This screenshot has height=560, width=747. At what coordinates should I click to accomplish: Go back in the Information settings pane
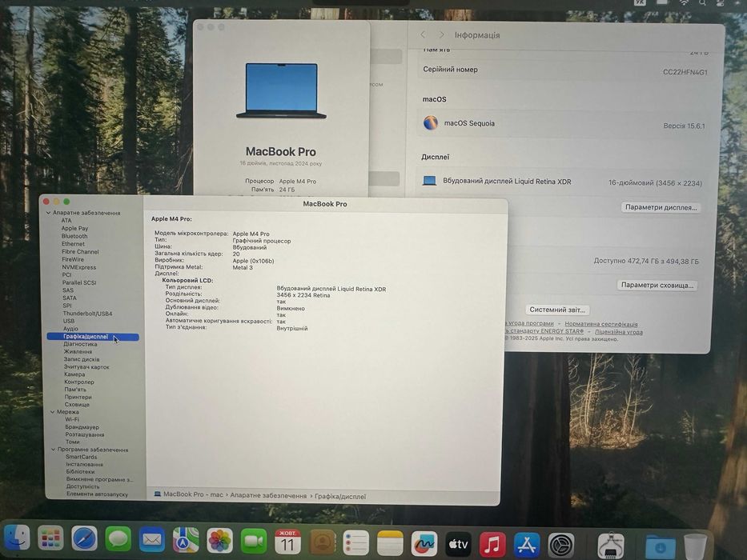tap(423, 34)
